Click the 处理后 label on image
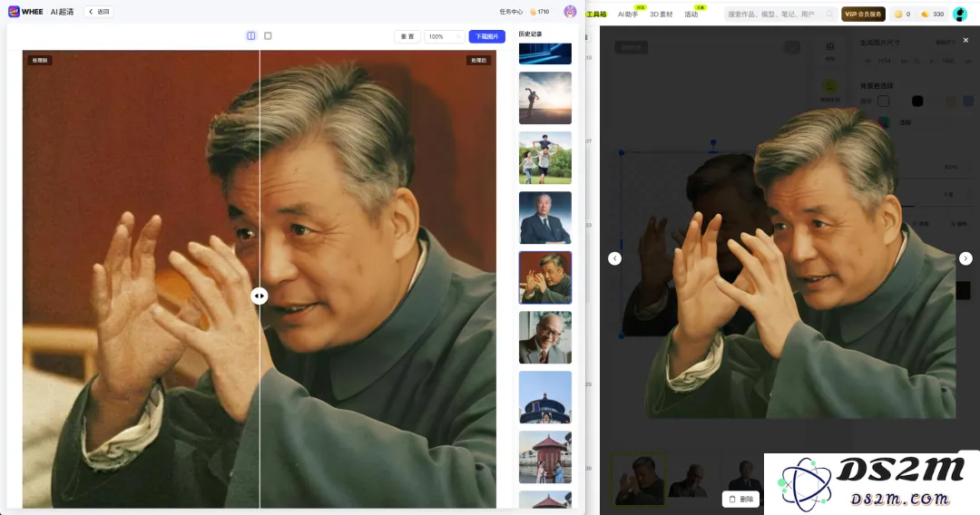 [479, 60]
